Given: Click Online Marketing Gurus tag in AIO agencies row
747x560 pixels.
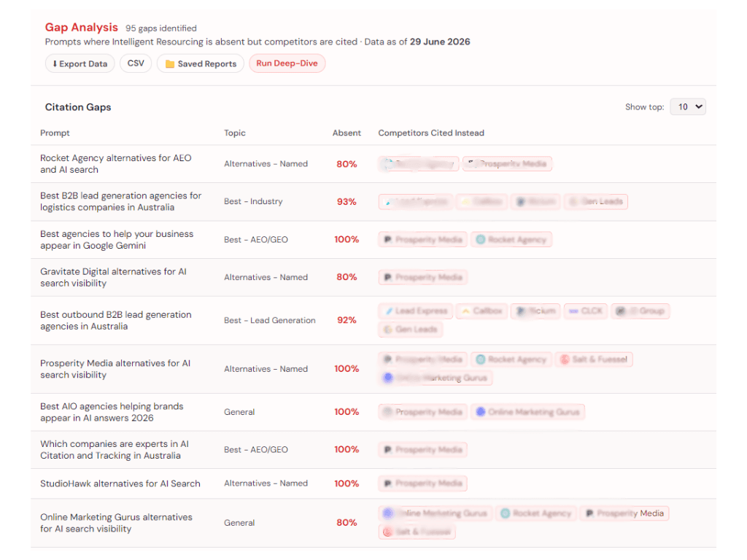Looking at the screenshot, I should point(528,412).
